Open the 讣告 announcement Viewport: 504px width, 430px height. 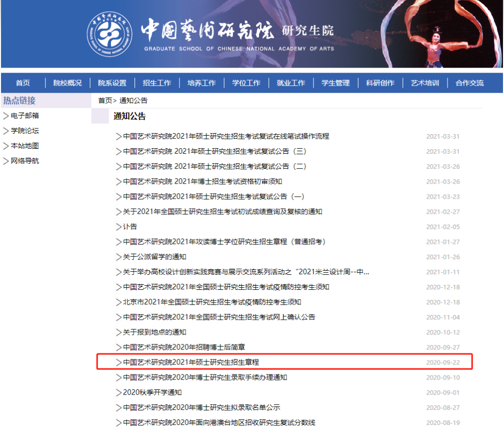pos(130,226)
